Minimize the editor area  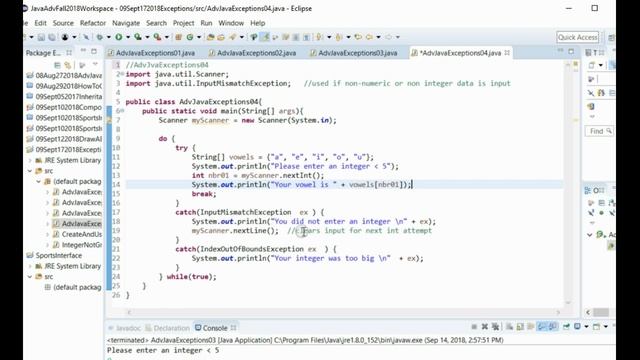point(560,51)
